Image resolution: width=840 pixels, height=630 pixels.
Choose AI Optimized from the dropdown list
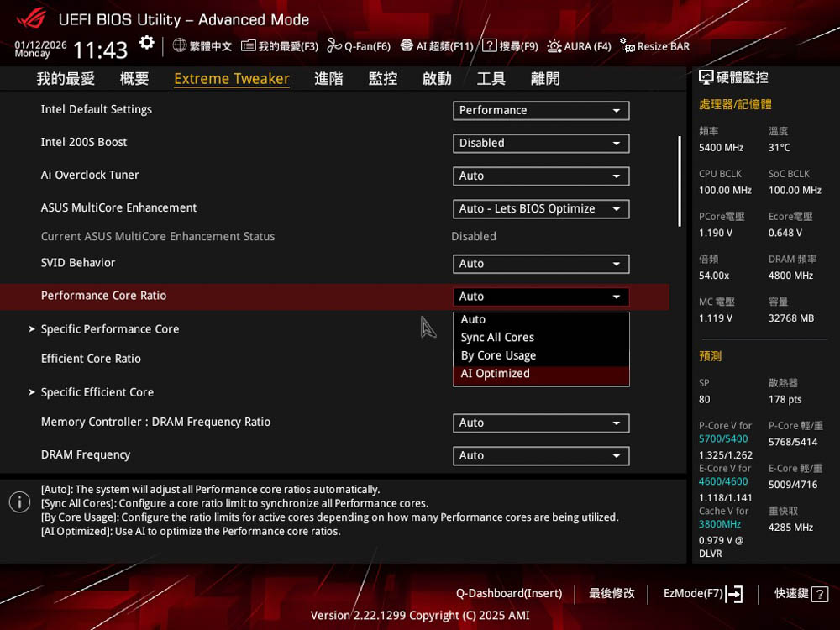coord(496,374)
